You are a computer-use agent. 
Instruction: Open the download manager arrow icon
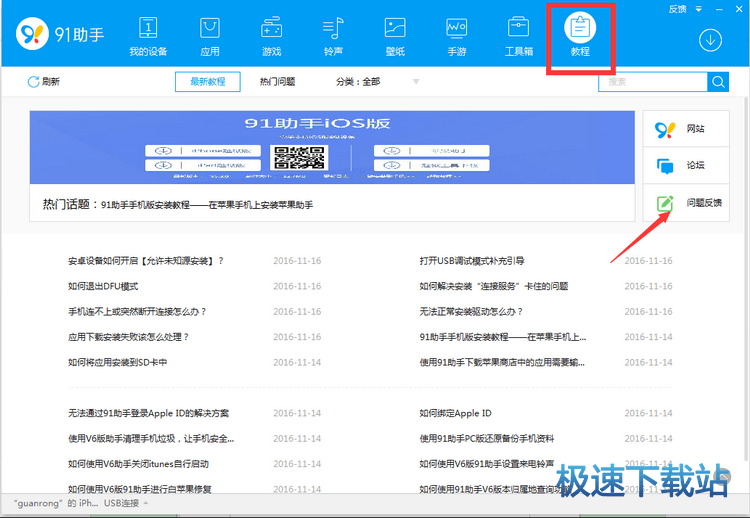(710, 40)
